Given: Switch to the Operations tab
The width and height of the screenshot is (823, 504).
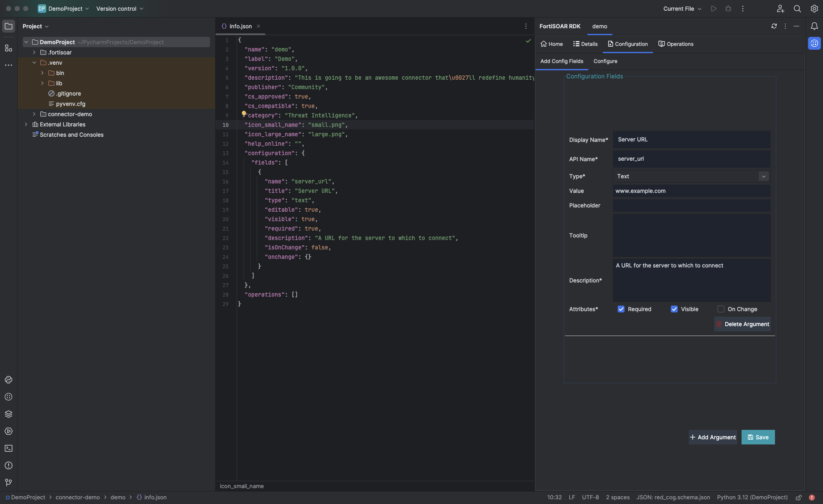Looking at the screenshot, I should (676, 44).
